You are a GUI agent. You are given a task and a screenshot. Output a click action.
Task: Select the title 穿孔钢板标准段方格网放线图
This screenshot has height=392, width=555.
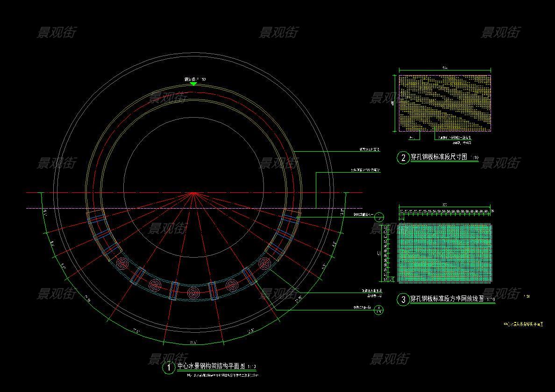447,299
